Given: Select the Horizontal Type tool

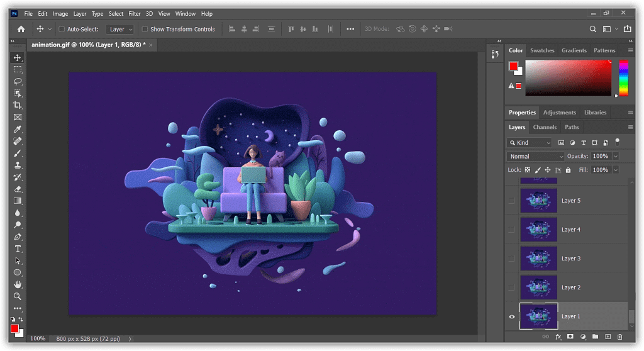Looking at the screenshot, I should [x=18, y=248].
